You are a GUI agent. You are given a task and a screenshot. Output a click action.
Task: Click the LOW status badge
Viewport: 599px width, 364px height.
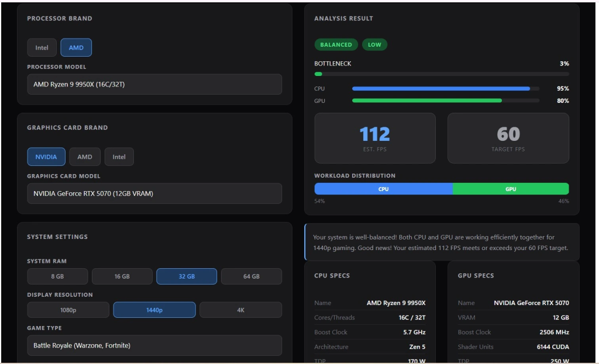point(374,44)
